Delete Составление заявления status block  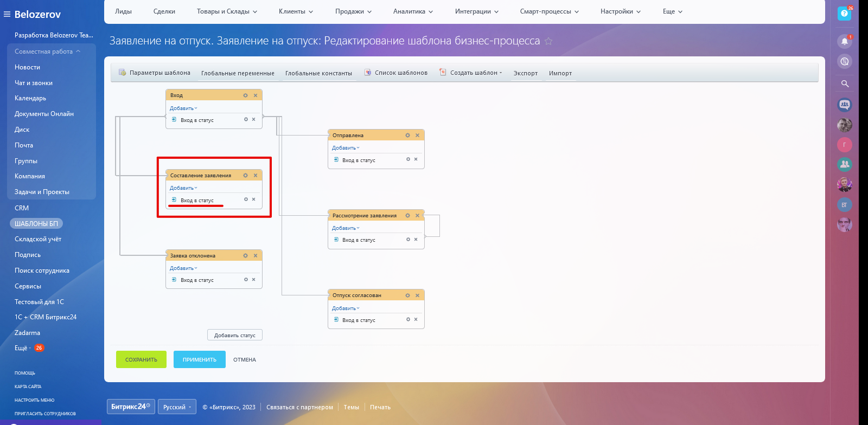point(256,176)
